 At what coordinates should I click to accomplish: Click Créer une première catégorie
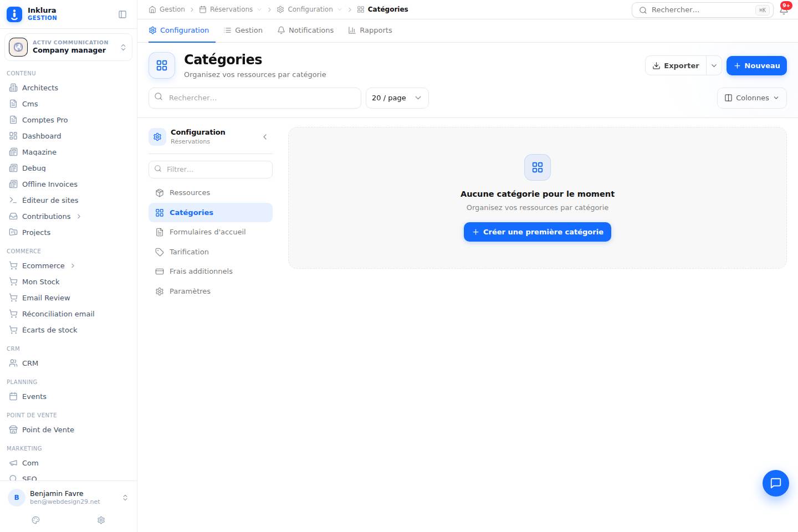point(538,232)
